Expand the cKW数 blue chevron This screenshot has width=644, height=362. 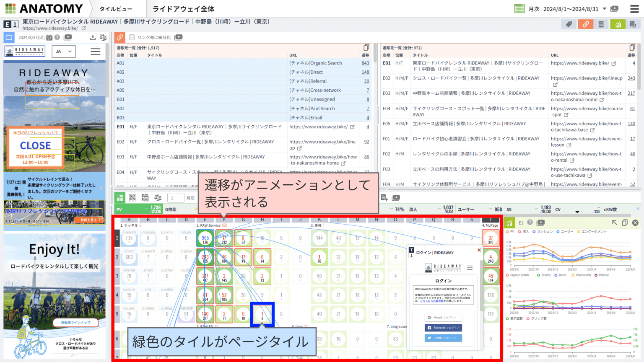pos(638,208)
